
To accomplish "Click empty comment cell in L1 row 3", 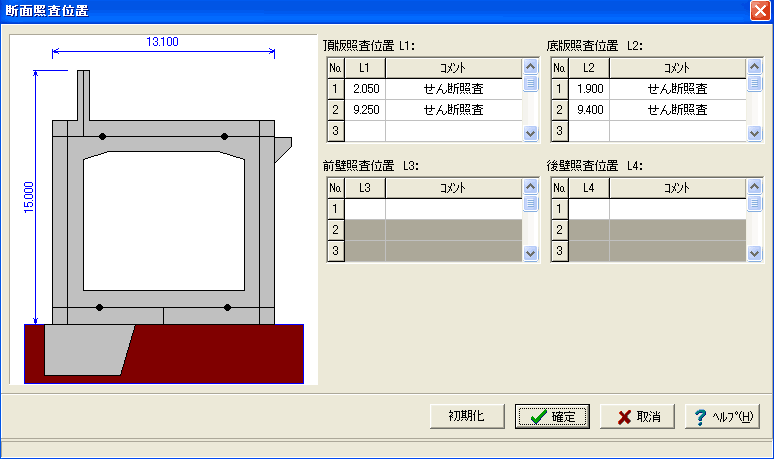I will (x=454, y=131).
